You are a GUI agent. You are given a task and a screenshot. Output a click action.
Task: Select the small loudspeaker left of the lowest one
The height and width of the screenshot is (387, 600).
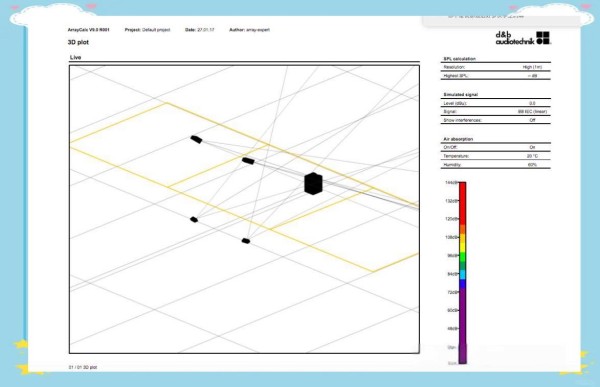[194, 219]
